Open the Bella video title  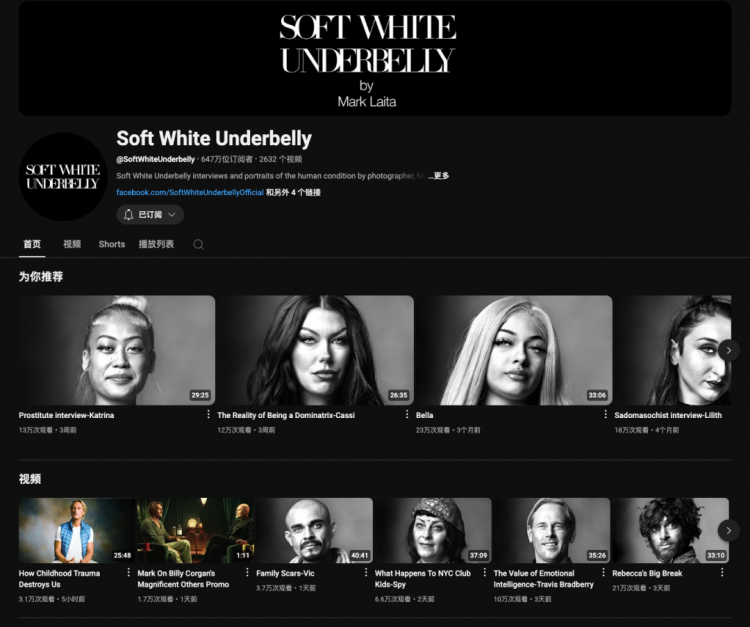[x=424, y=415]
